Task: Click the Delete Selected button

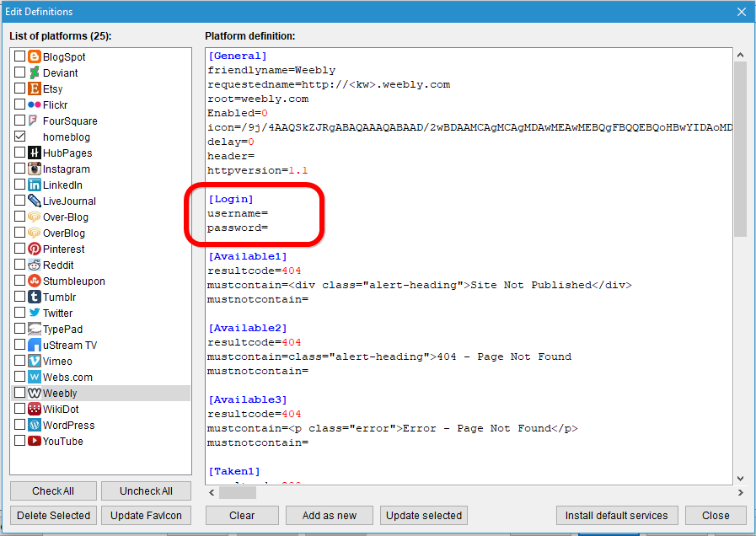Action: [53, 515]
